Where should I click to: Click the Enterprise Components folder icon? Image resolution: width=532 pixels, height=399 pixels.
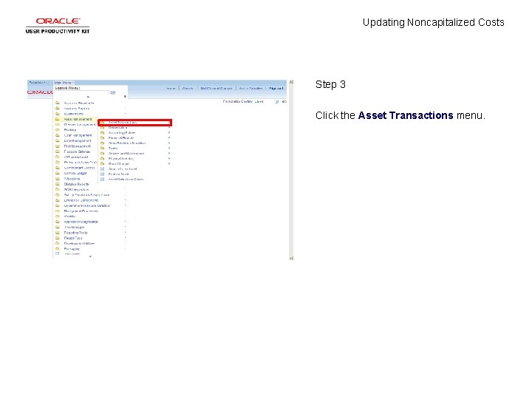tap(58, 200)
